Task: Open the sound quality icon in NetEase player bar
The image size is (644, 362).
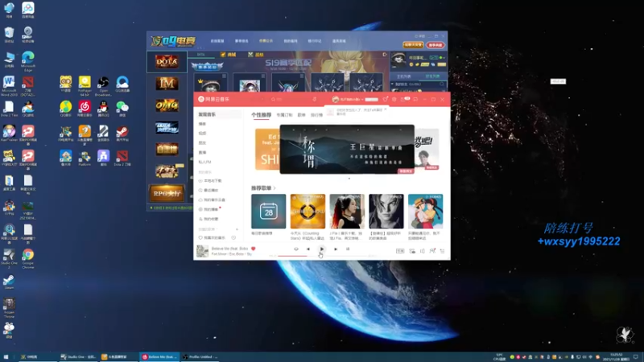Action: pos(400,251)
